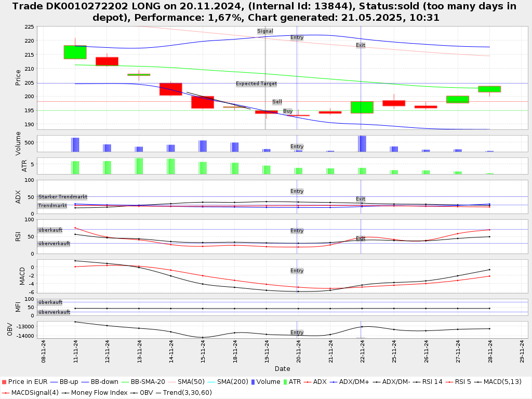Click the Buy label on price chart
Viewport: 532px width, 399px height.
(288, 111)
